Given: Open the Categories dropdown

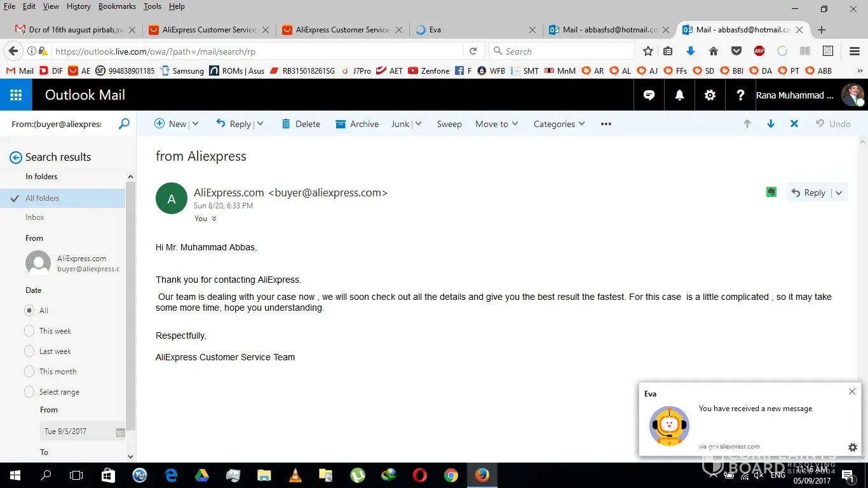Looking at the screenshot, I should click(559, 124).
